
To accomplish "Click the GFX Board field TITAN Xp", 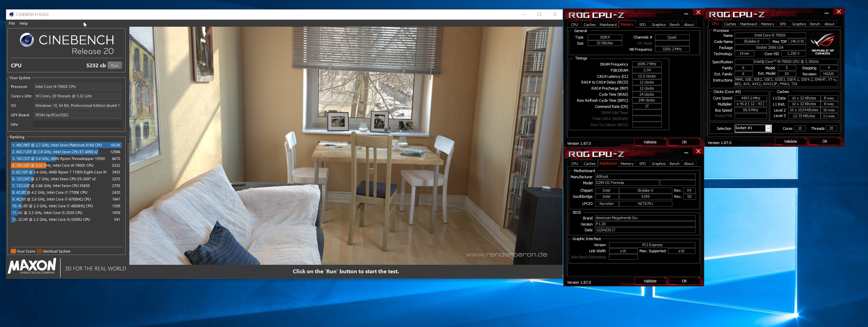I will [x=78, y=115].
